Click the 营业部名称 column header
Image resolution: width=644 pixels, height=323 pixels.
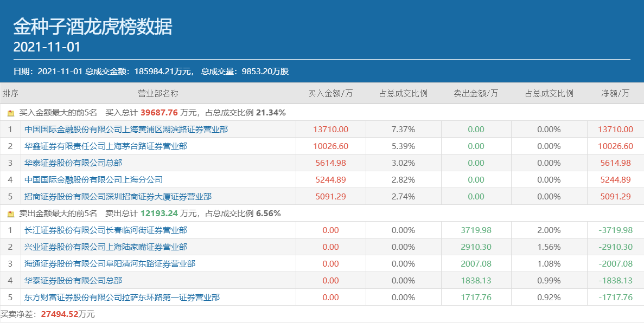pyautogui.click(x=158, y=94)
